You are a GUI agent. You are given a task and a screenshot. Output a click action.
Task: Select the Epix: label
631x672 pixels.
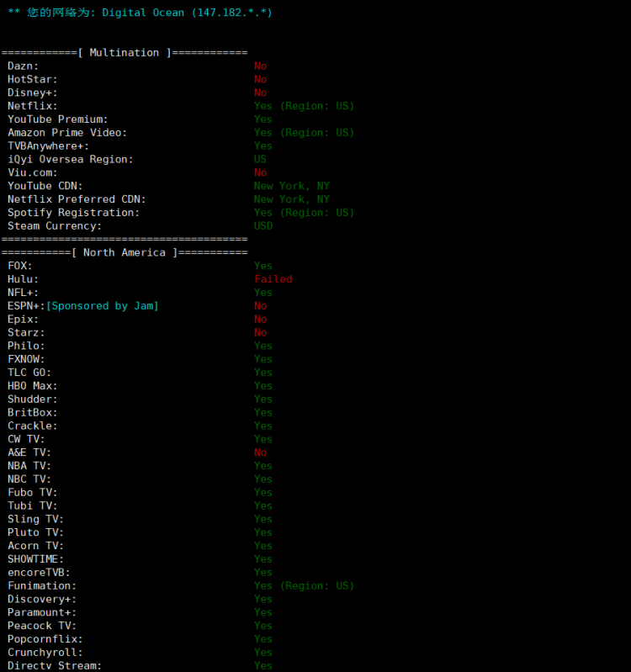[24, 320]
